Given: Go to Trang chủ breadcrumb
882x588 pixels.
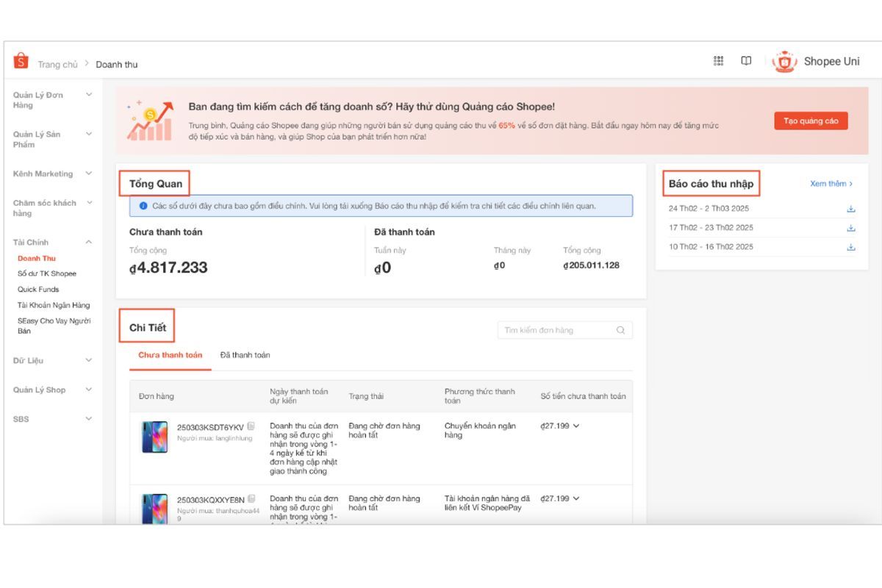Looking at the screenshot, I should click(57, 65).
